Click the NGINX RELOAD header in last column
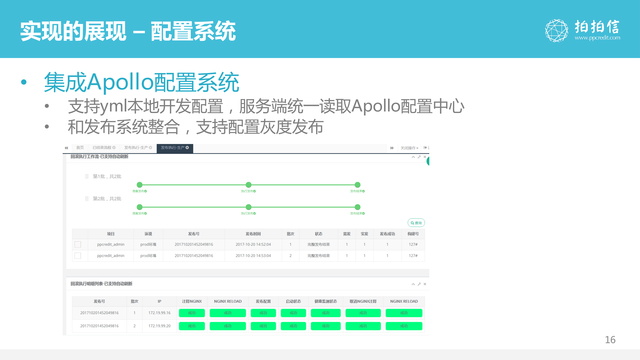640x360 pixels. [404, 301]
